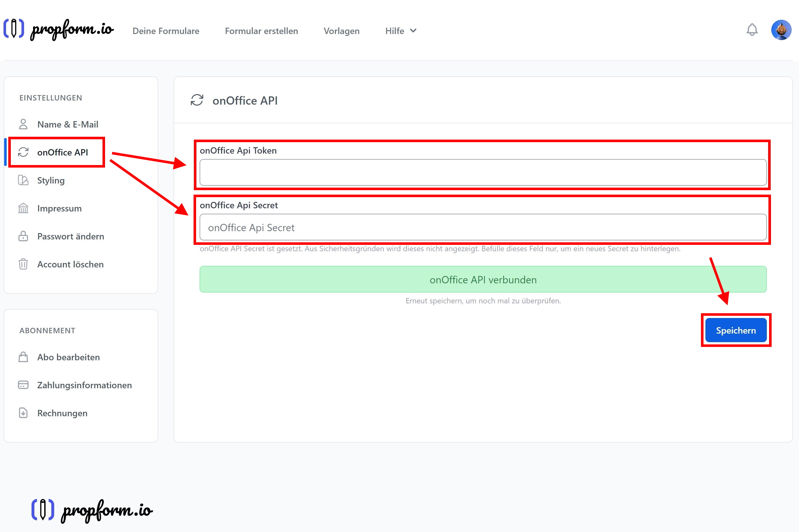
Task: Click the propform.io logo in header
Action: pos(58,29)
